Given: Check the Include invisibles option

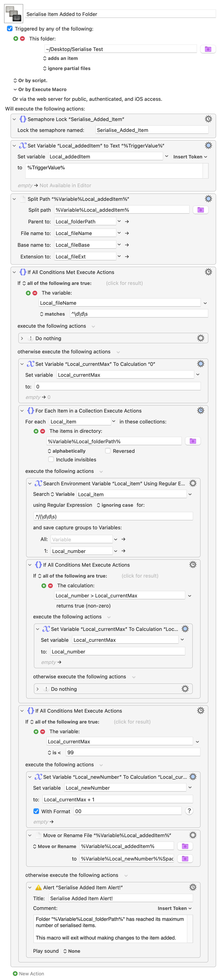Looking at the screenshot, I should coord(51,460).
